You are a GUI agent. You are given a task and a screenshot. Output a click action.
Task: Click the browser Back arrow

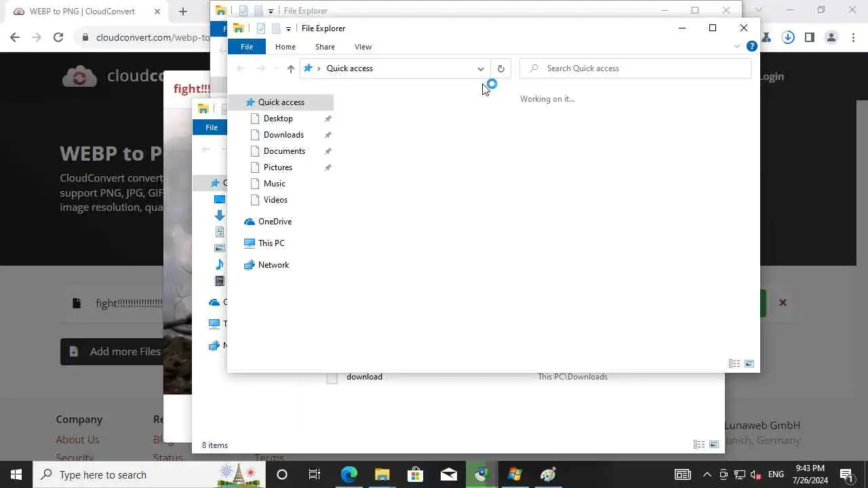click(x=15, y=37)
